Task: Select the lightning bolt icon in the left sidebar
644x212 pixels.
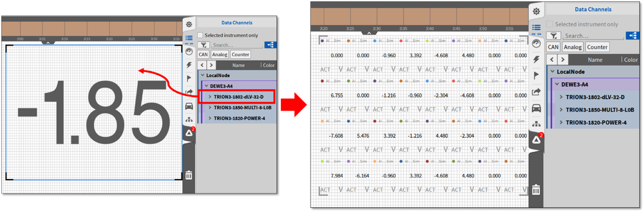Action: [x=189, y=65]
